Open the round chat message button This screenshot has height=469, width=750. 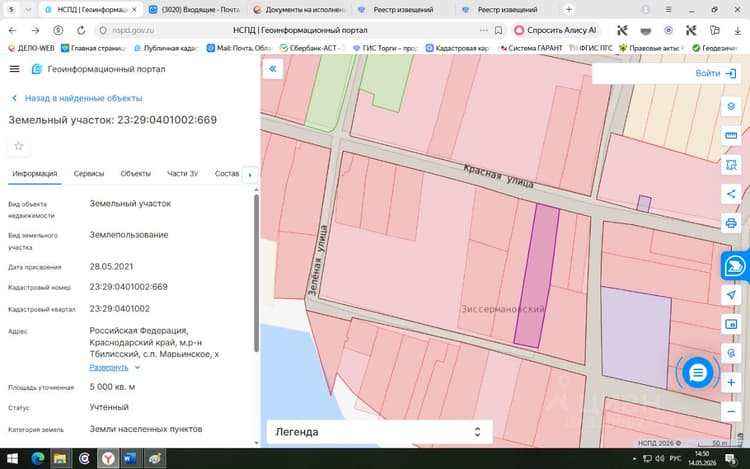click(697, 372)
